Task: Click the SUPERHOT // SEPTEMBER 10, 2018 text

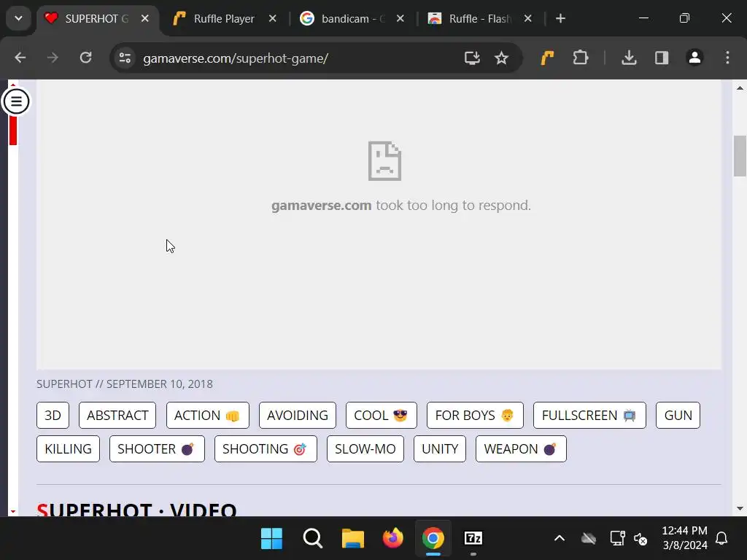Action: pos(125,384)
